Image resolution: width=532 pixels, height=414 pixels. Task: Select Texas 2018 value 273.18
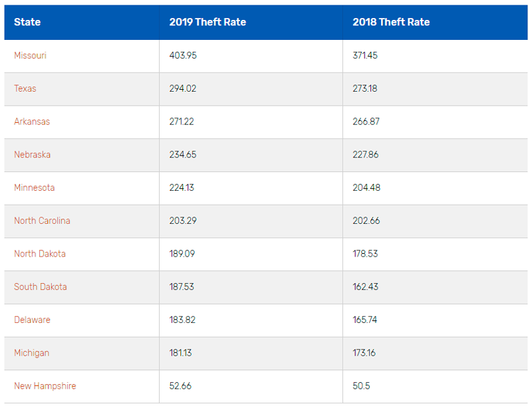364,88
